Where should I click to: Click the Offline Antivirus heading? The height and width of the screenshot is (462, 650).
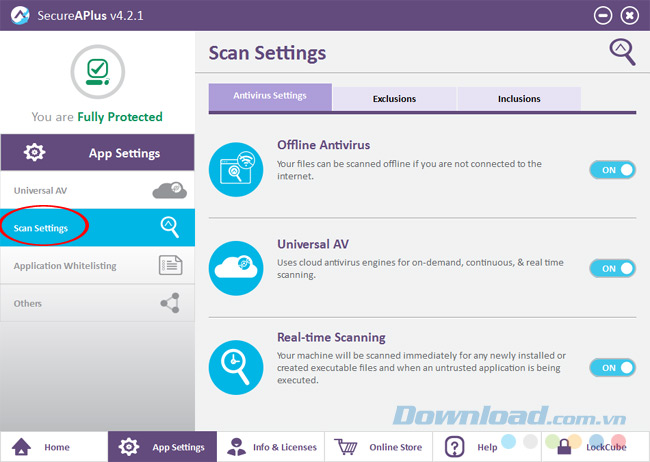(323, 145)
